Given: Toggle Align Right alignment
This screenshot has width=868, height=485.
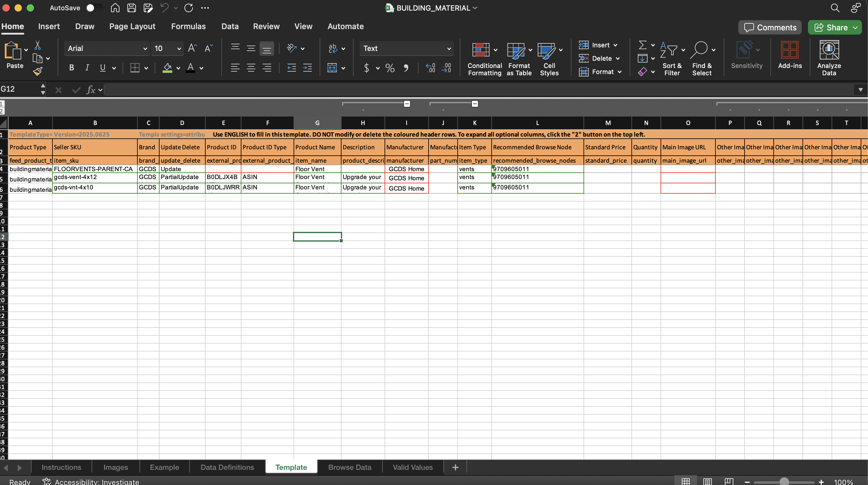Looking at the screenshot, I should pos(267,68).
